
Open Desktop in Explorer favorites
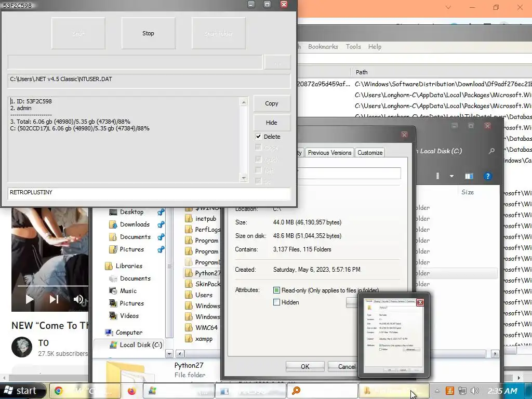click(131, 212)
